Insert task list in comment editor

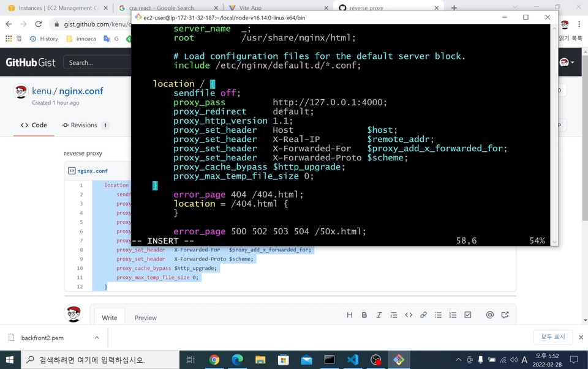click(467, 315)
